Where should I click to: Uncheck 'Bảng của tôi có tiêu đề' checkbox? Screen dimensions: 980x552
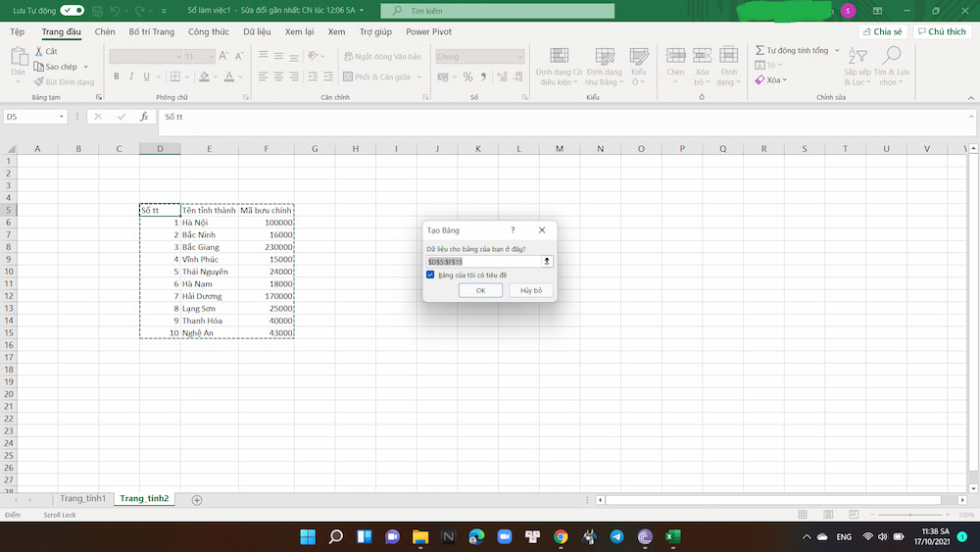click(430, 275)
